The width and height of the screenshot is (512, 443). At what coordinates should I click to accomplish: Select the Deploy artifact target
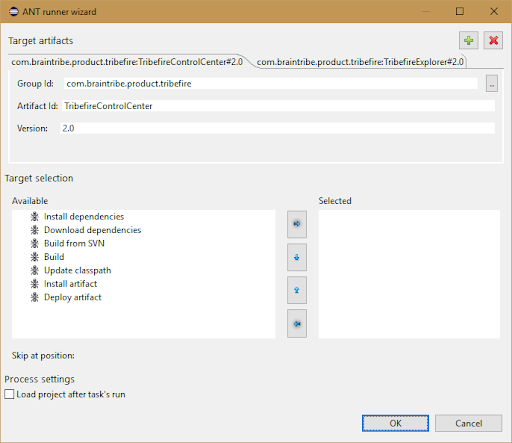[x=73, y=297]
